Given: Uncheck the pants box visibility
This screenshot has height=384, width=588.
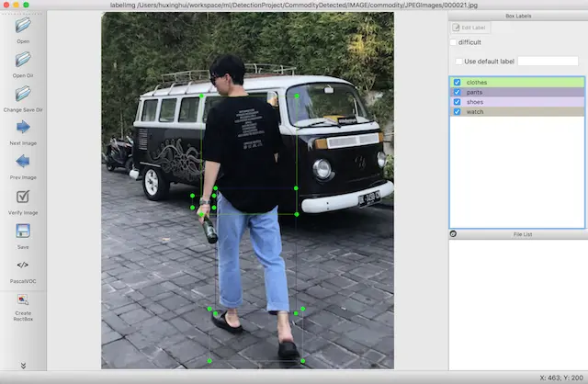Looking at the screenshot, I should point(458,92).
